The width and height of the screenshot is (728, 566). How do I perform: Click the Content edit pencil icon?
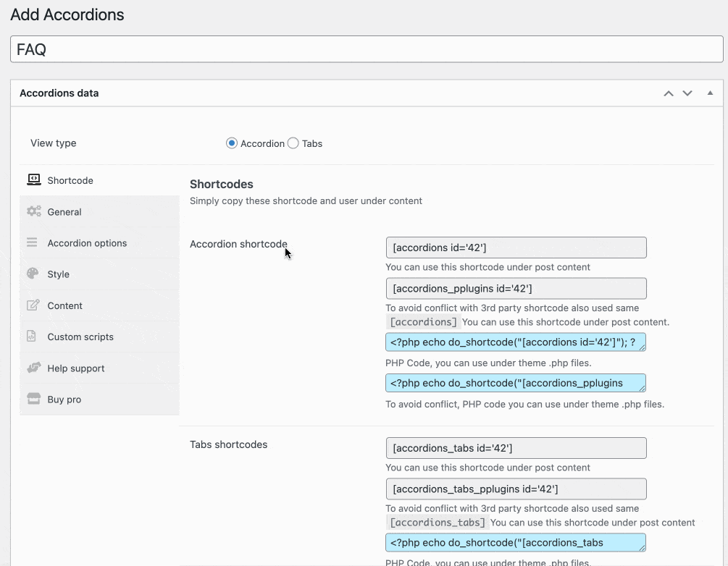(x=33, y=305)
